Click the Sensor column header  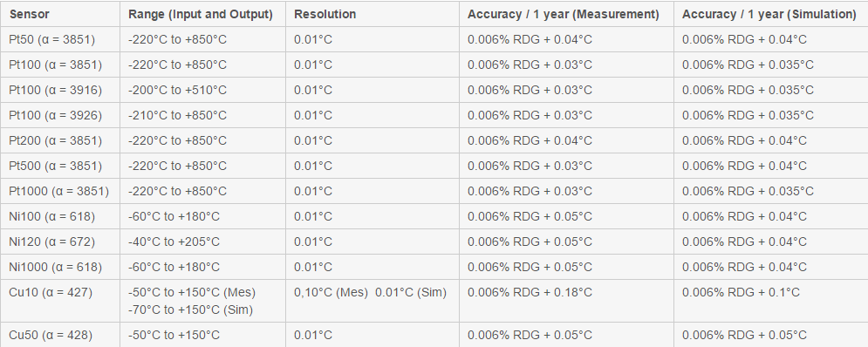click(30, 15)
